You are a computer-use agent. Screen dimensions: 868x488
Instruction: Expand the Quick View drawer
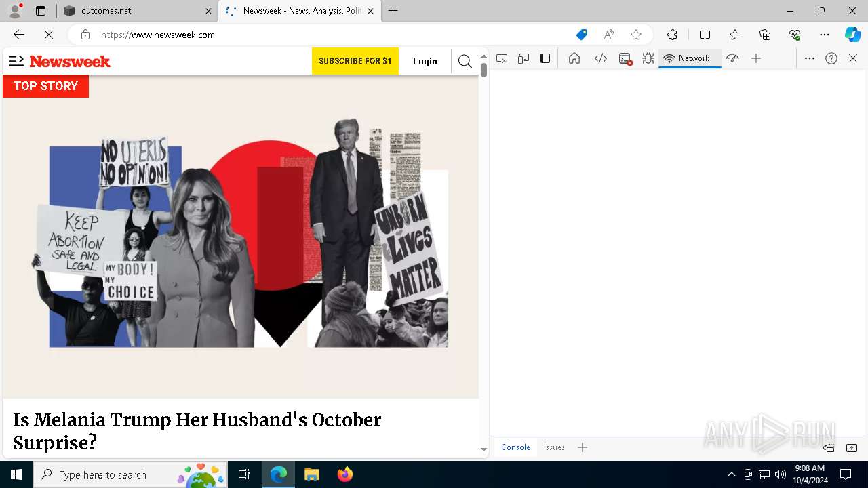[852, 447]
